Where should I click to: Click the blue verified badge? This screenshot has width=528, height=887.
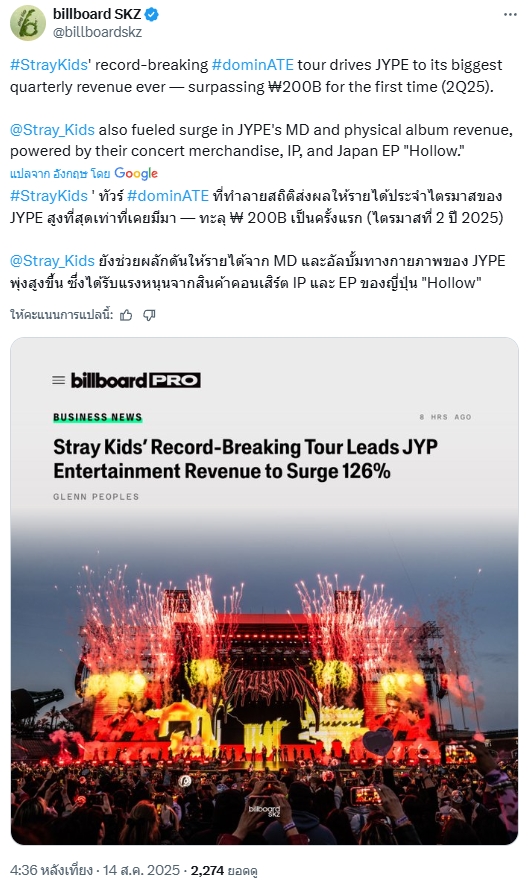(x=152, y=15)
